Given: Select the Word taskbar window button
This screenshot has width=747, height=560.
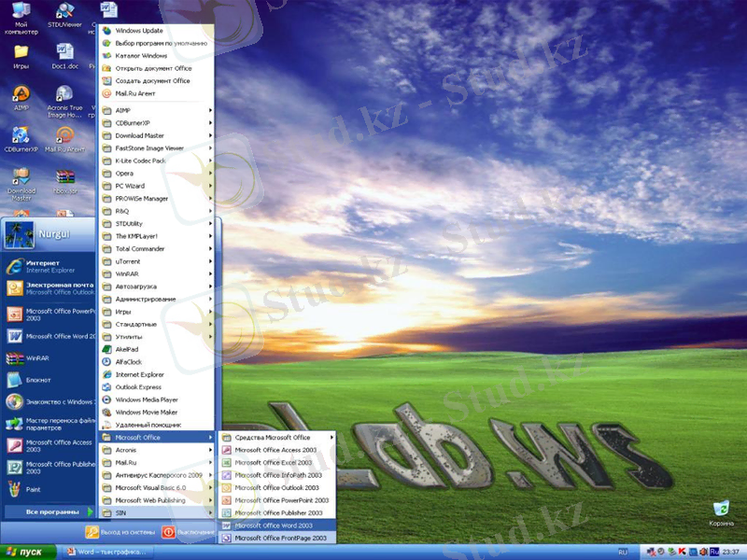Looking at the screenshot, I should pyautogui.click(x=107, y=553).
